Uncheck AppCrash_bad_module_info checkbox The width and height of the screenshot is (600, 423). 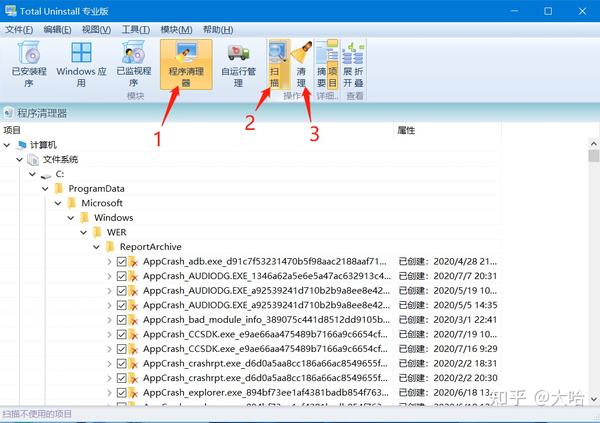coord(122,320)
